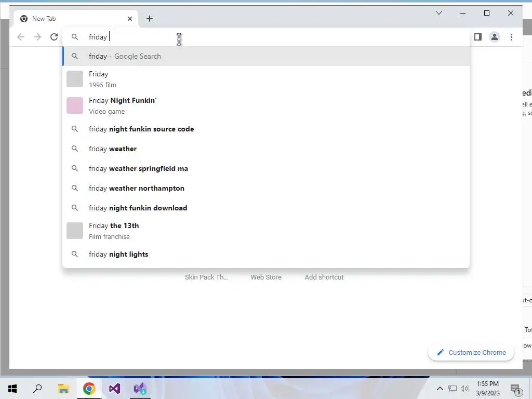This screenshot has width=532, height=399.
Task: Open the clock showing 1:55 PM
Action: click(x=488, y=389)
